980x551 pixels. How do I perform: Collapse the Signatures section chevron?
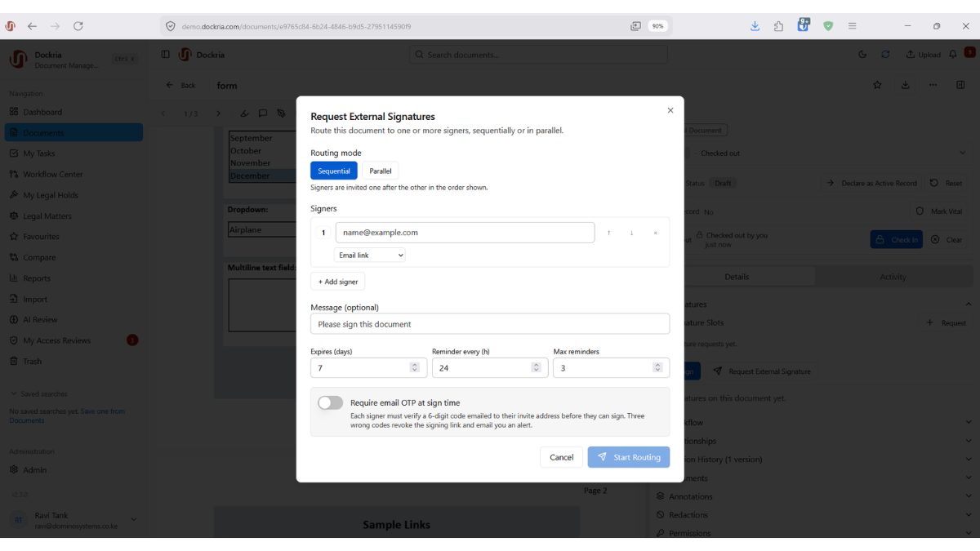tap(968, 304)
